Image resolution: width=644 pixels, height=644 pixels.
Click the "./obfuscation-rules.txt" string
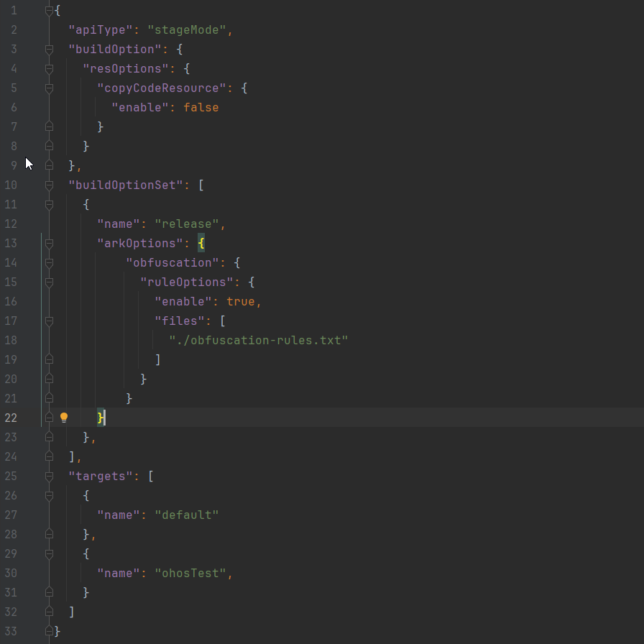pos(259,341)
